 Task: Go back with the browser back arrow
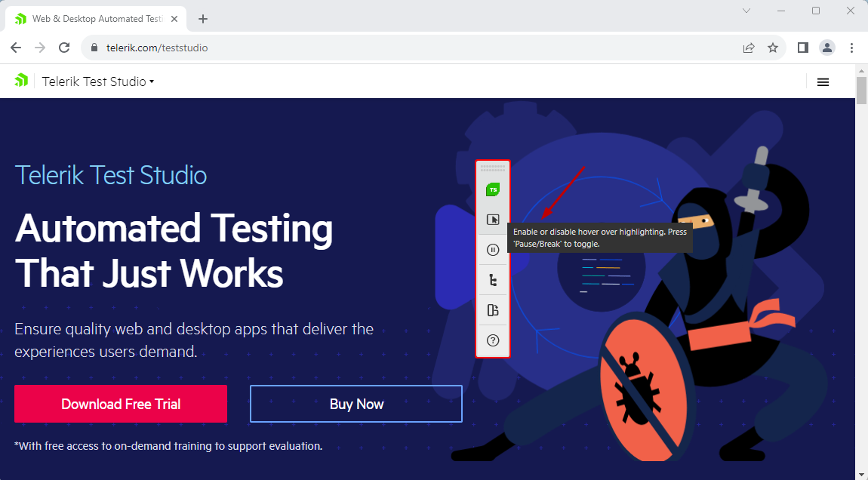coord(16,48)
